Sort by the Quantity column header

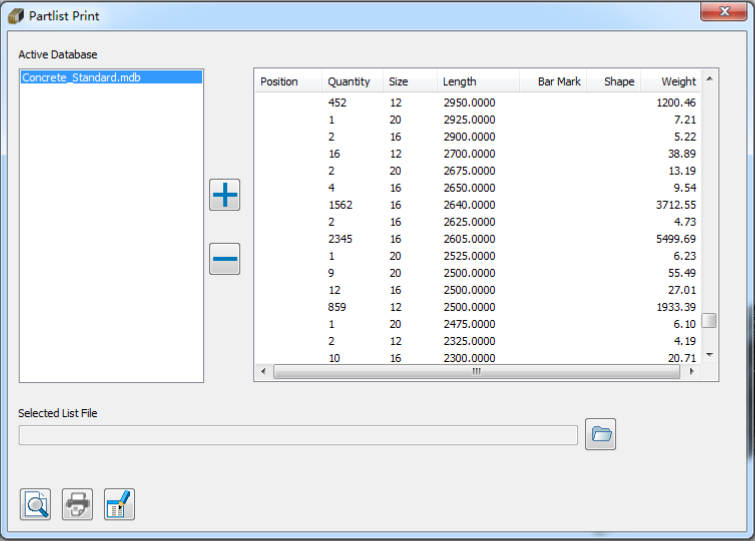click(x=349, y=82)
